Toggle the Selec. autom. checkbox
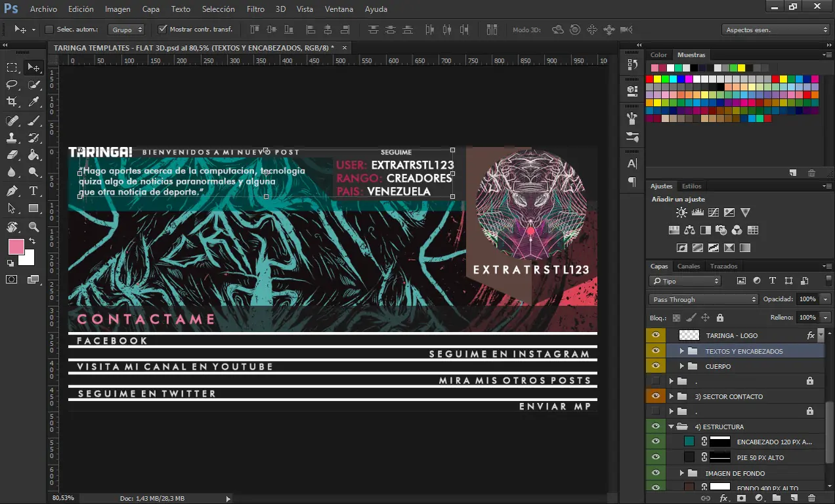Image resolution: width=835 pixels, height=504 pixels. (49, 30)
